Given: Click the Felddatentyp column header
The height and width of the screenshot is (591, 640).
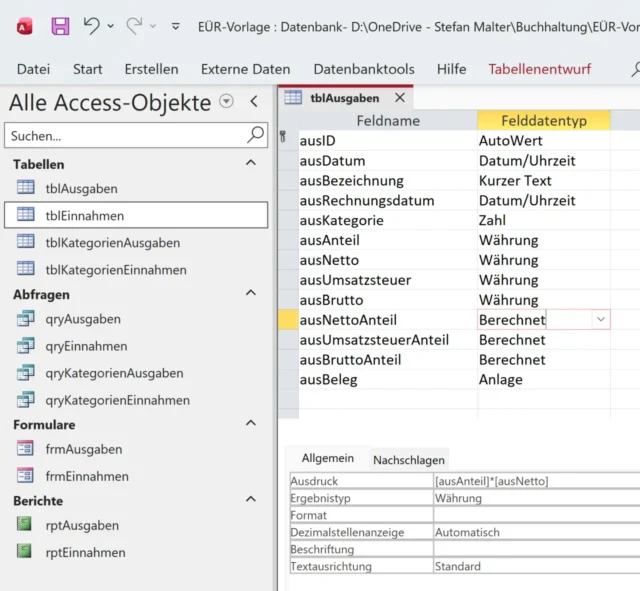Looking at the screenshot, I should (544, 120).
